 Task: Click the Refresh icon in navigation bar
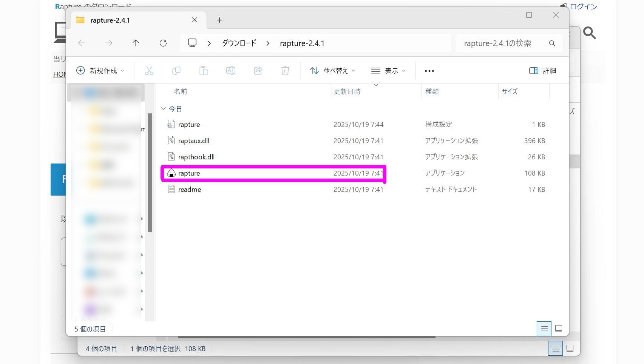(163, 43)
